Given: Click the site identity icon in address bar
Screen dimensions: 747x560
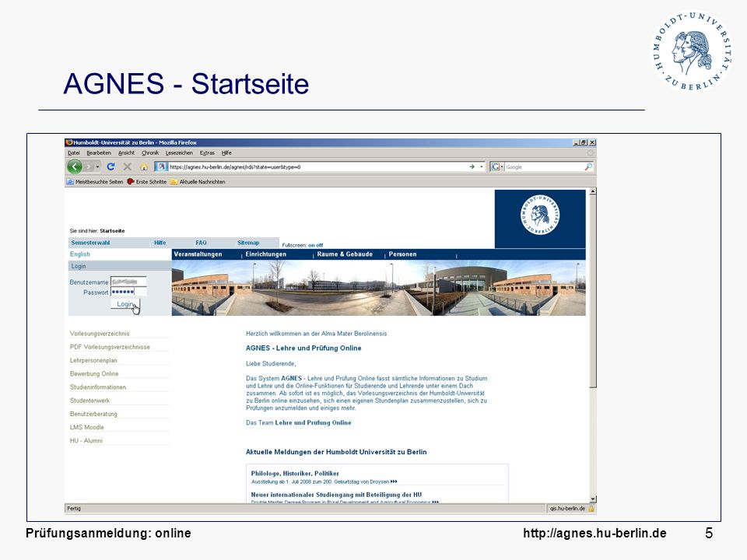Looking at the screenshot, I should 162,166.
